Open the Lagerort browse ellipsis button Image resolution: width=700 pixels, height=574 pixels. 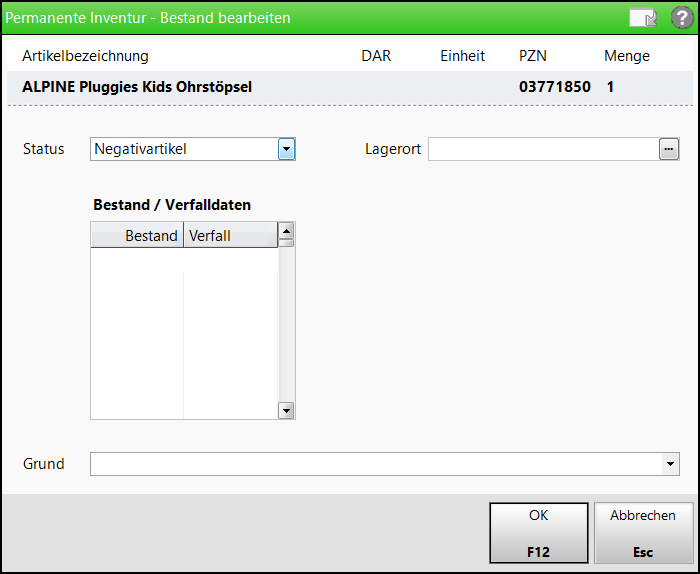tap(669, 149)
